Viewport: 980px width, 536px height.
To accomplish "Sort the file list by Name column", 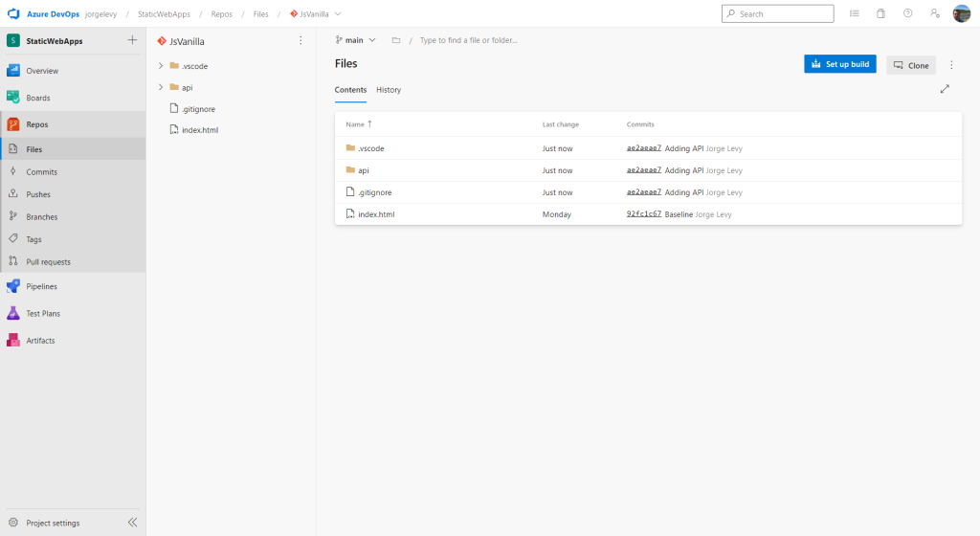I will pyautogui.click(x=359, y=124).
